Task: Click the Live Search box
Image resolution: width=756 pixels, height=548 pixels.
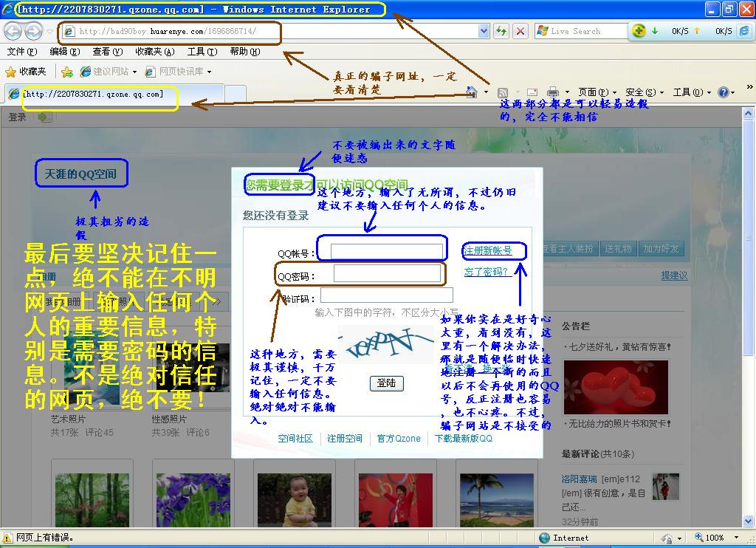Action: [581, 31]
